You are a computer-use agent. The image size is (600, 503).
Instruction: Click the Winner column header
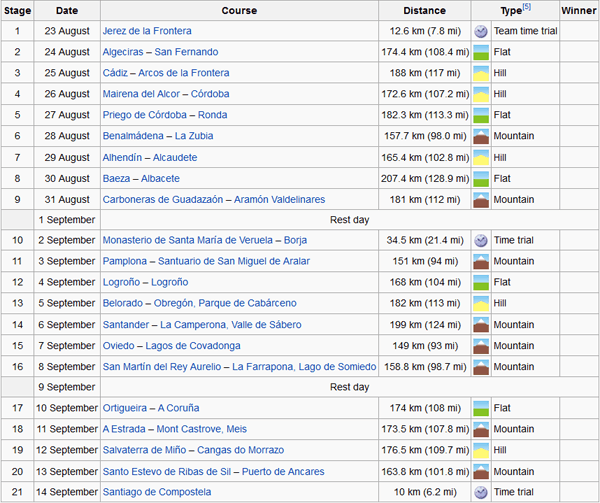point(579,11)
